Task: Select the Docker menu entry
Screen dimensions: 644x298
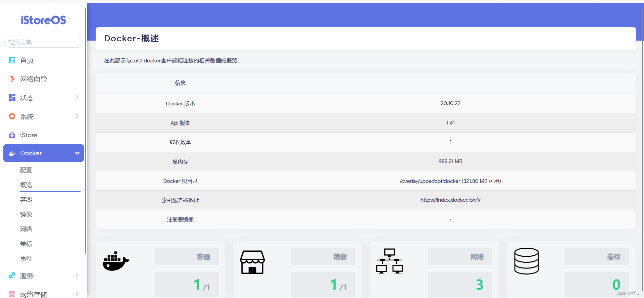Action: 44,153
